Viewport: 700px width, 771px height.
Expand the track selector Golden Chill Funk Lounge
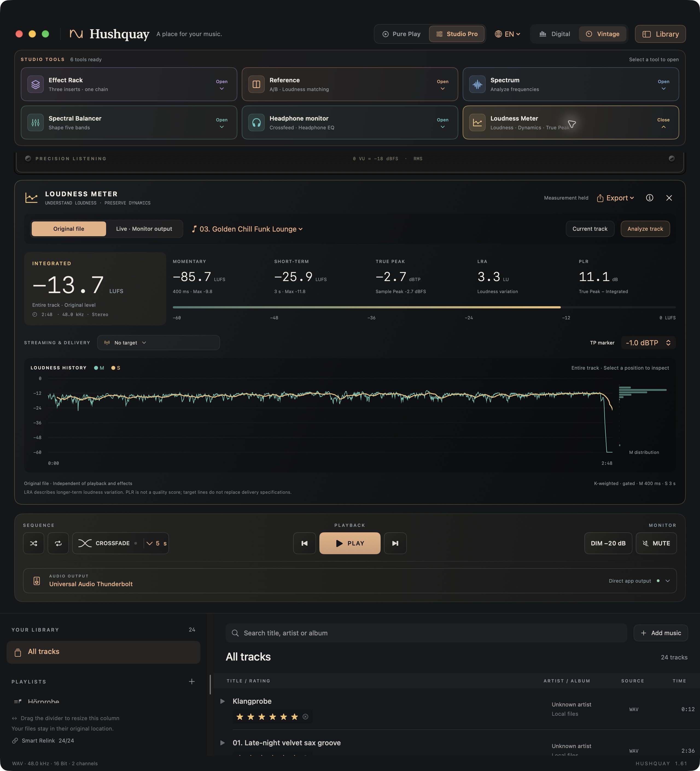(x=247, y=229)
